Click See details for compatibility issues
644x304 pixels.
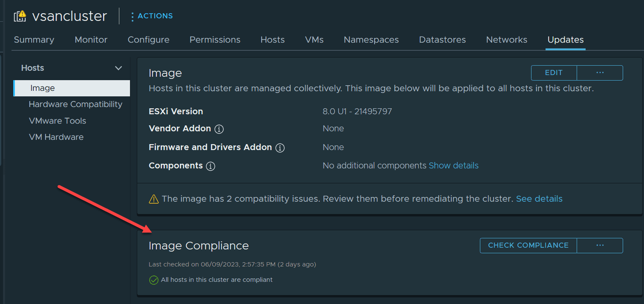(539, 199)
